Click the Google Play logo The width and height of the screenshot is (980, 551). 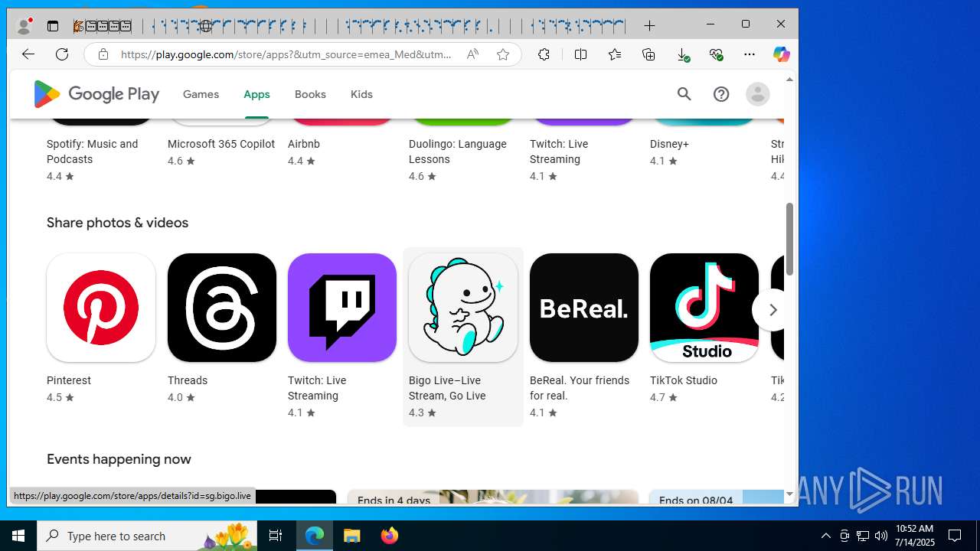point(96,94)
